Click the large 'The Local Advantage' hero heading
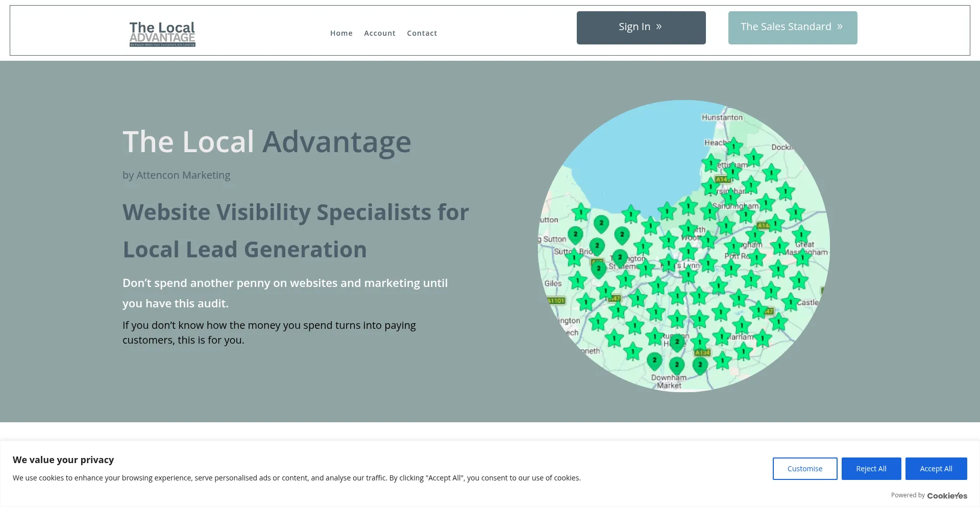980x507 pixels. pyautogui.click(x=267, y=141)
